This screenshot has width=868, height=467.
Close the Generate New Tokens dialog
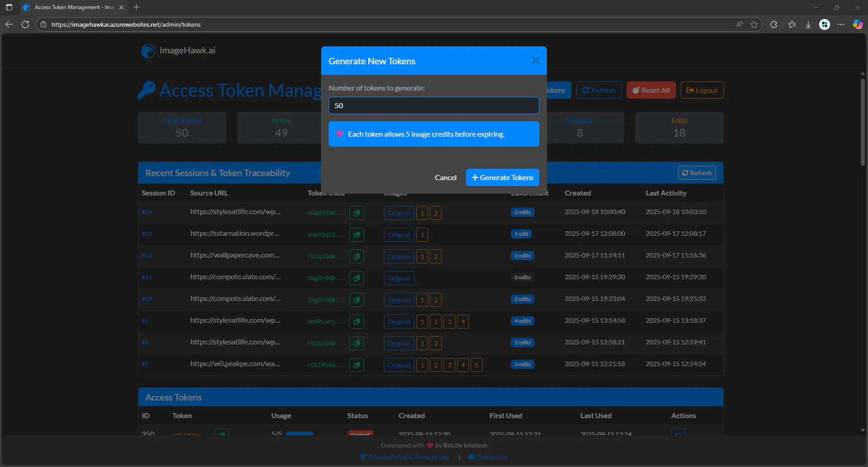click(x=536, y=61)
